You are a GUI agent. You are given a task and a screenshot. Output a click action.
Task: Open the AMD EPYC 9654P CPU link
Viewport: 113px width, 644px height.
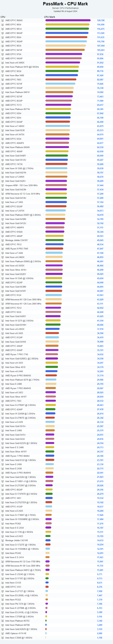pyautogui.click(x=14, y=33)
